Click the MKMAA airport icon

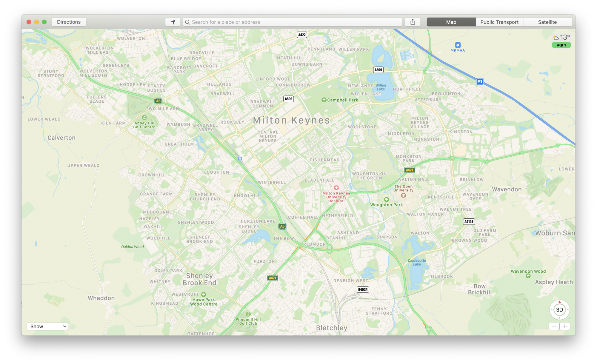tap(458, 45)
